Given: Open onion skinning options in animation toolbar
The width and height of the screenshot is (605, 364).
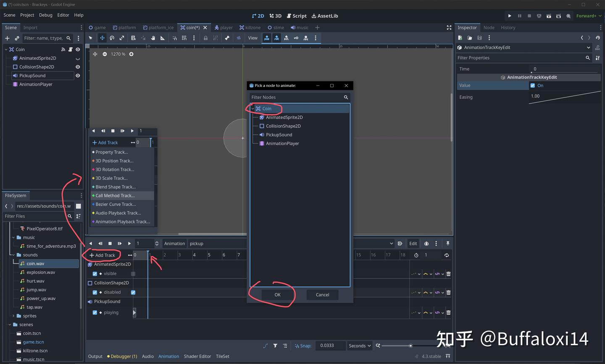Looking at the screenshot, I should (x=426, y=243).
